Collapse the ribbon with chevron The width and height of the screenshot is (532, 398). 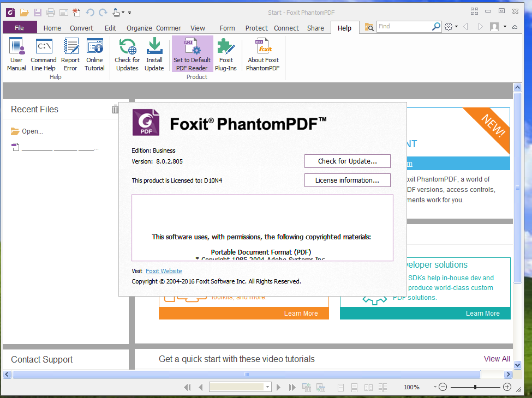coord(515,27)
